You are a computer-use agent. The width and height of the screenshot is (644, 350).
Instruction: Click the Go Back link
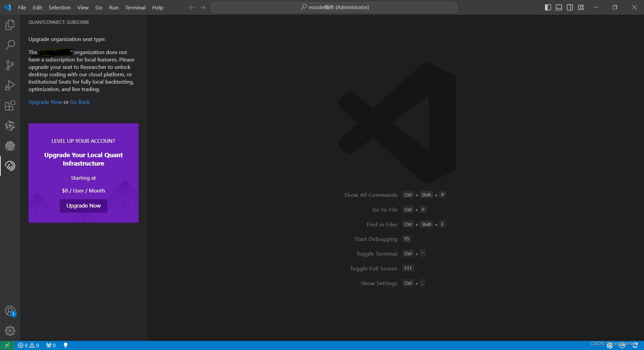pyautogui.click(x=80, y=102)
